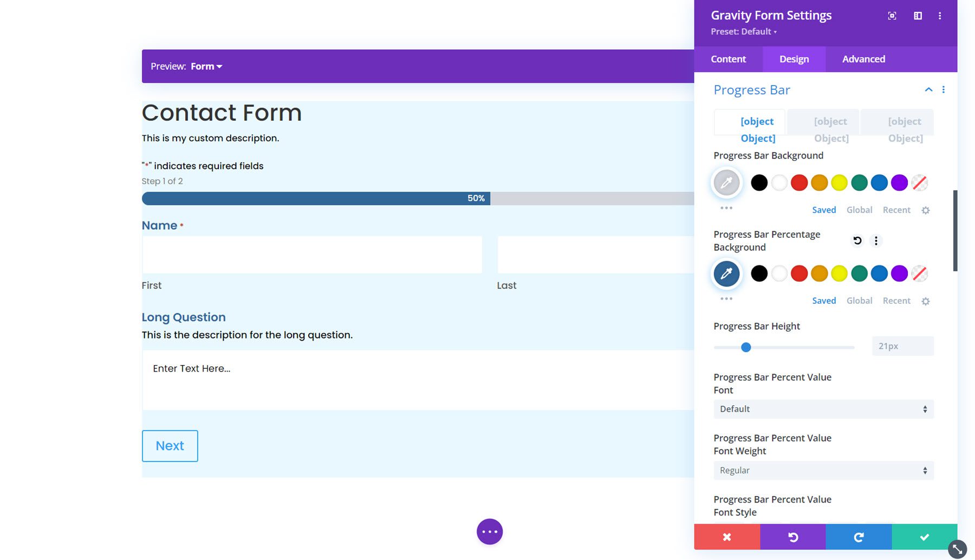Show Global colors for Progress Bar Background
The width and height of the screenshot is (975, 560).
click(x=860, y=210)
